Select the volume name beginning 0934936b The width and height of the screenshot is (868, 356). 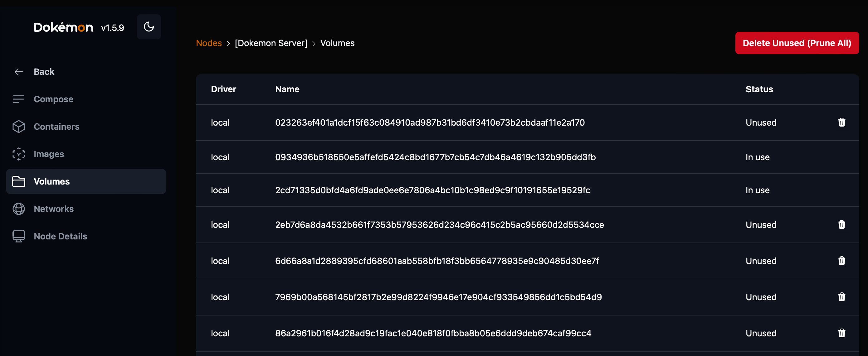tap(435, 157)
